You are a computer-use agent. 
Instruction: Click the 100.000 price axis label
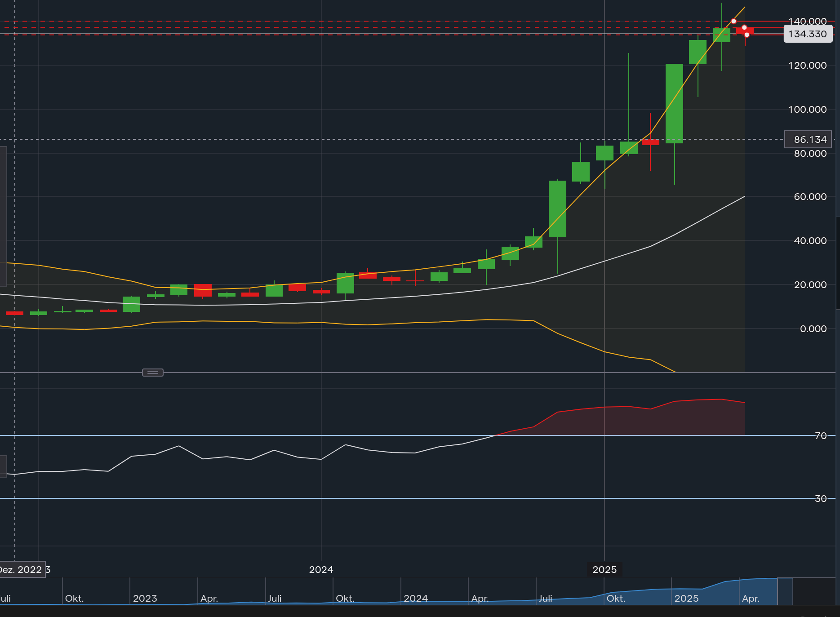click(807, 110)
